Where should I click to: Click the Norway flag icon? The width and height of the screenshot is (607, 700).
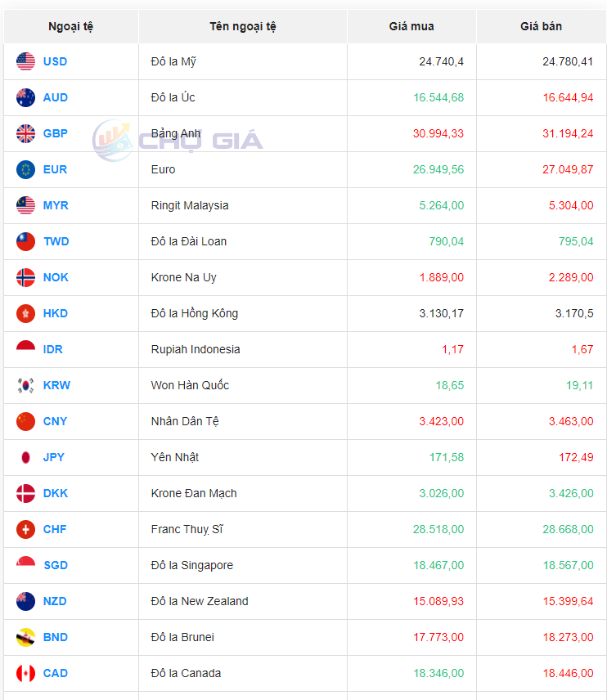(x=25, y=277)
